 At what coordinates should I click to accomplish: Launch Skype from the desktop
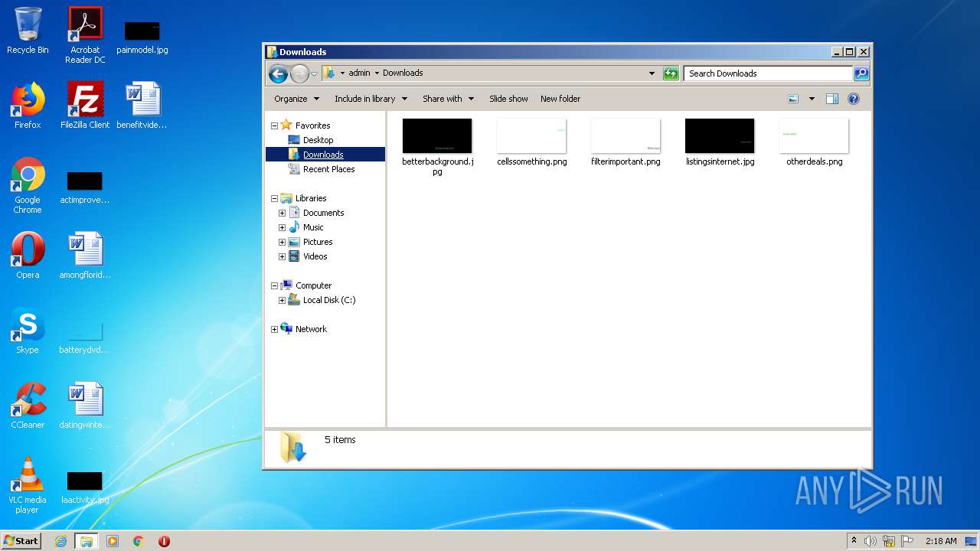28,331
